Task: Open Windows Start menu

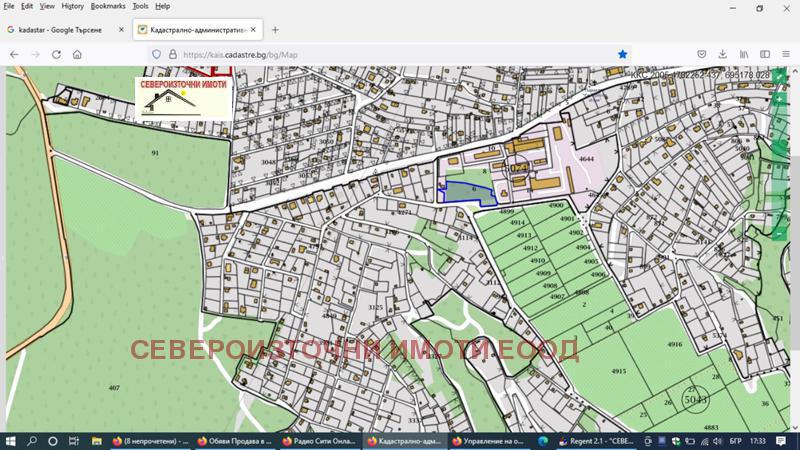Action: tap(11, 440)
